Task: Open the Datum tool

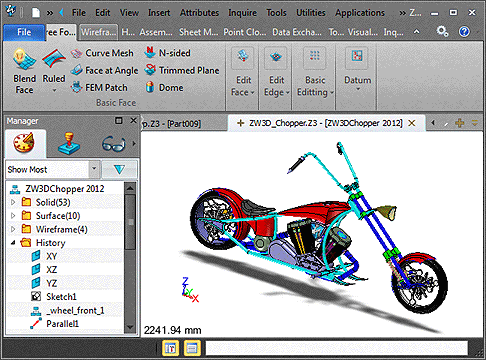Action: point(357,69)
